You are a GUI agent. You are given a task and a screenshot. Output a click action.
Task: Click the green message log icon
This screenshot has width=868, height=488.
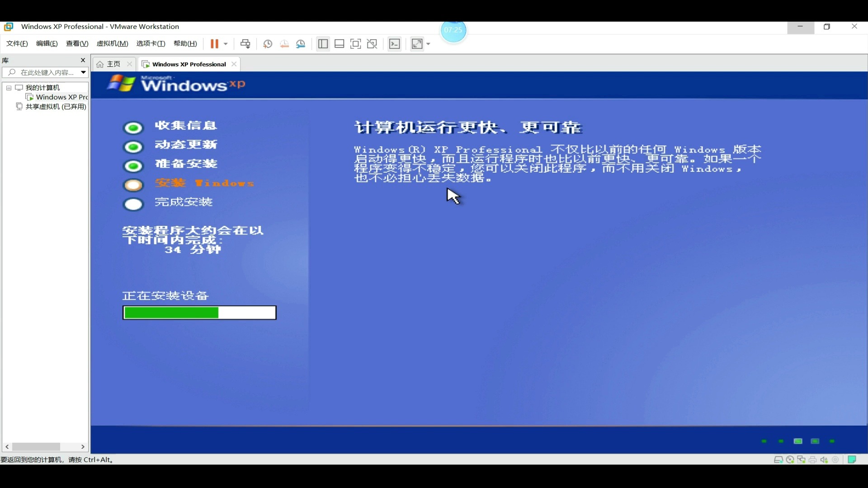coord(852,460)
